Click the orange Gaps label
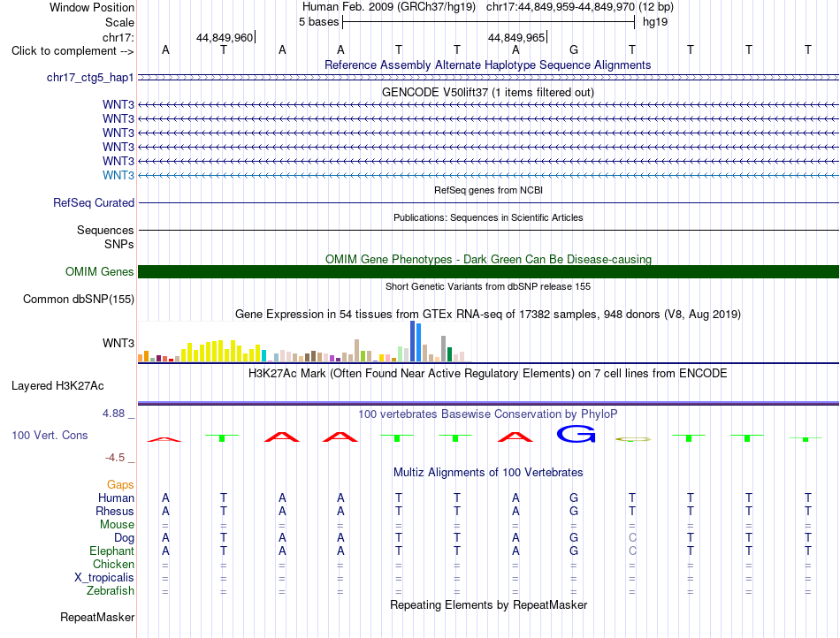This screenshot has width=840, height=638. pyautogui.click(x=120, y=484)
